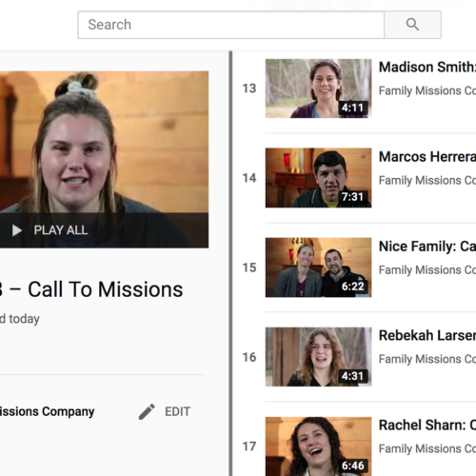Click the magnifying glass search button
The image size is (476, 476).
pyautogui.click(x=412, y=25)
